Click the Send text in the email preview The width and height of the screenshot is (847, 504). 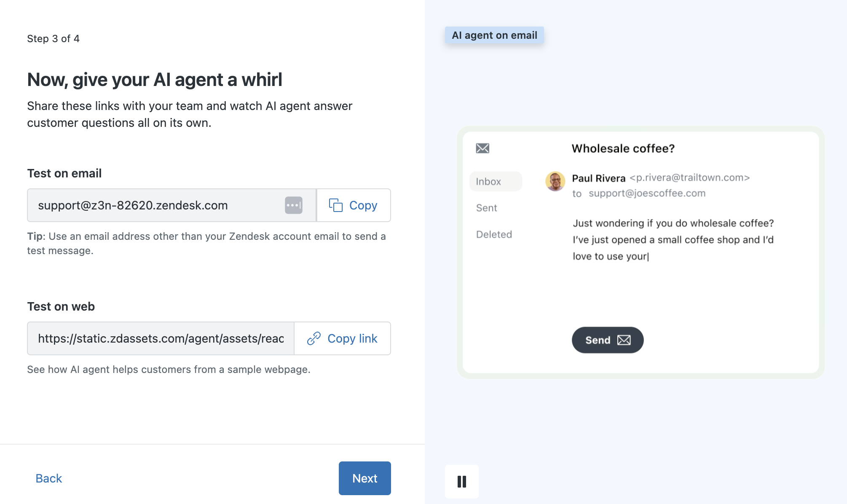[x=598, y=340]
